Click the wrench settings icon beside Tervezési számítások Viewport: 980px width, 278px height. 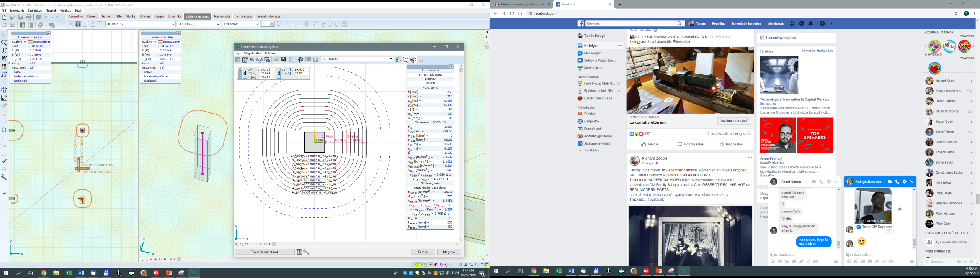click(306, 252)
